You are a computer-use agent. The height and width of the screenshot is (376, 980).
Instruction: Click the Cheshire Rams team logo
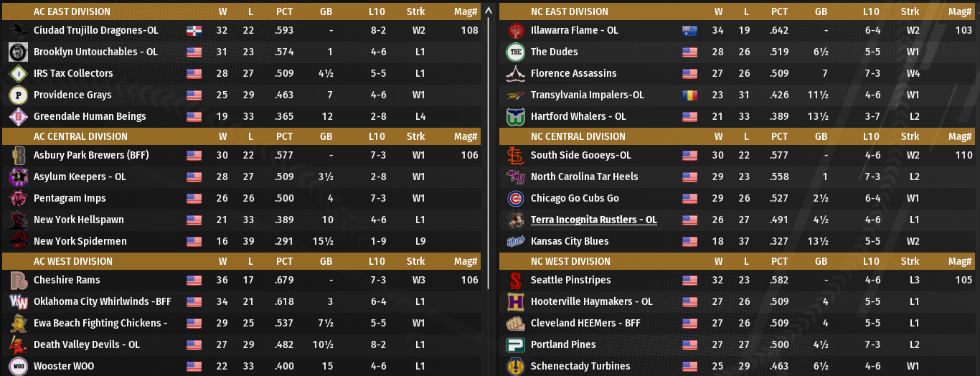(x=19, y=281)
